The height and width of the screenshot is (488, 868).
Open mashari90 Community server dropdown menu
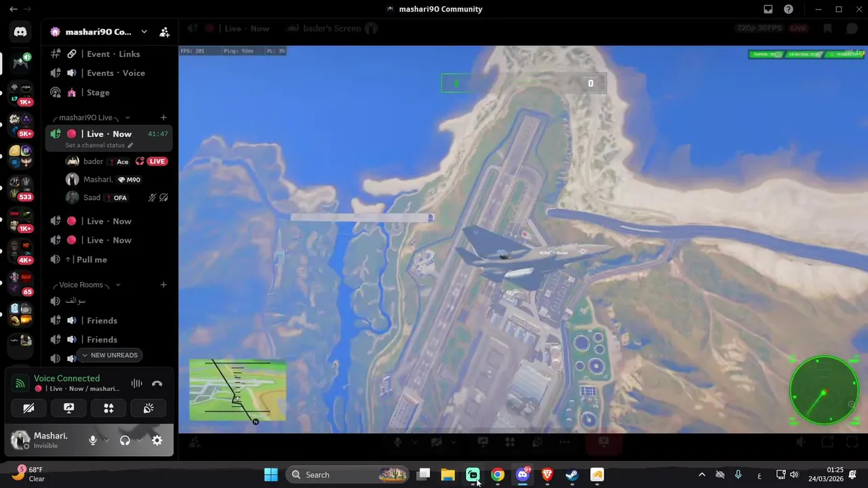tap(144, 32)
